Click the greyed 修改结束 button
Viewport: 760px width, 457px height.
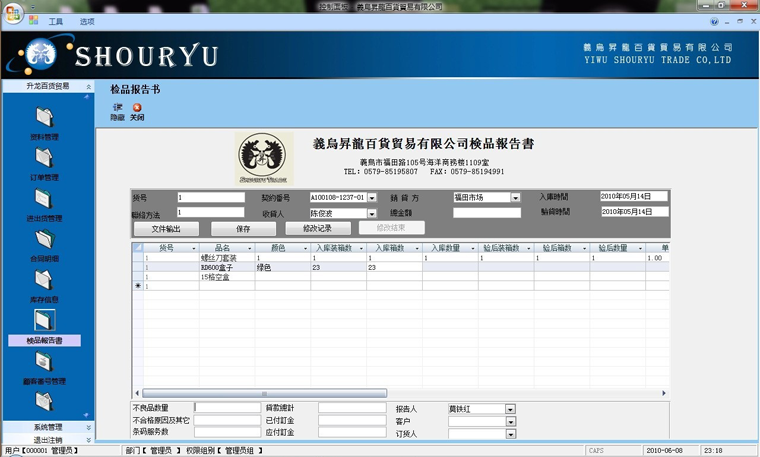tap(392, 228)
